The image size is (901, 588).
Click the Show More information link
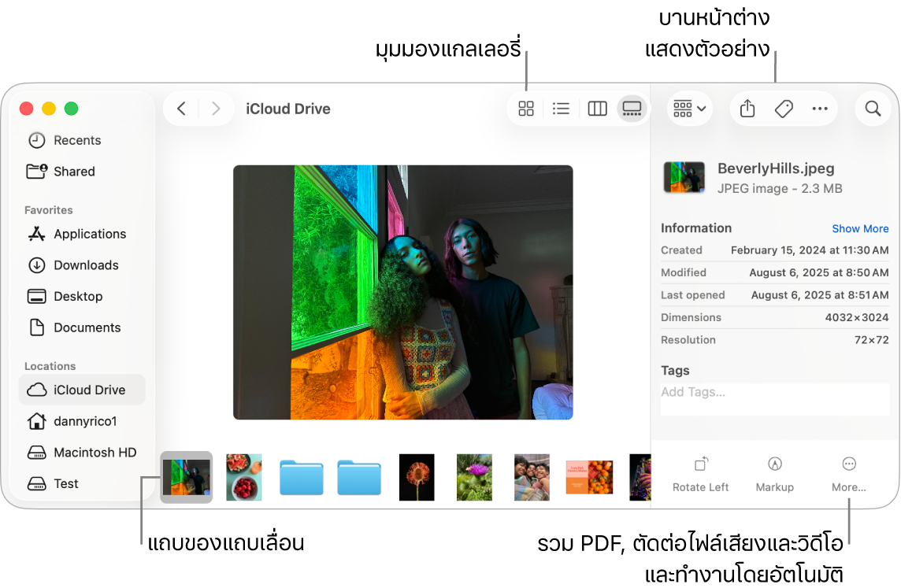(860, 228)
